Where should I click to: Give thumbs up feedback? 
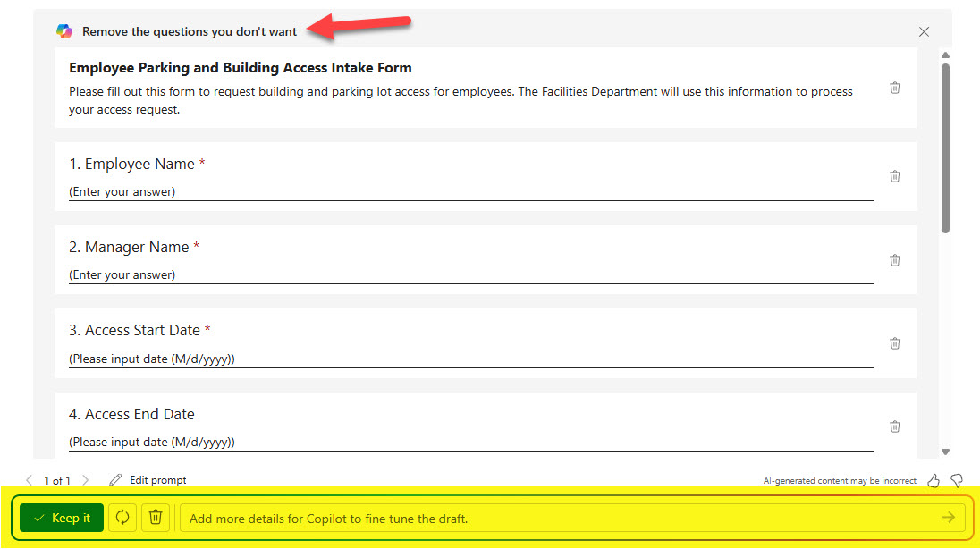tap(934, 480)
